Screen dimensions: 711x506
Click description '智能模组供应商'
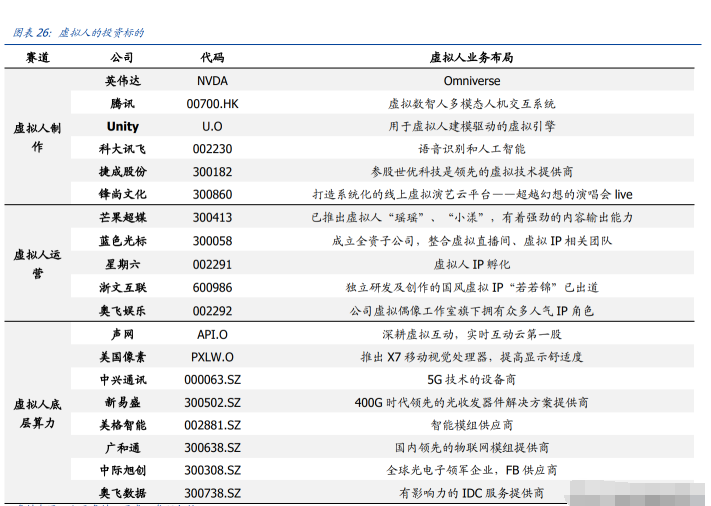472,425
